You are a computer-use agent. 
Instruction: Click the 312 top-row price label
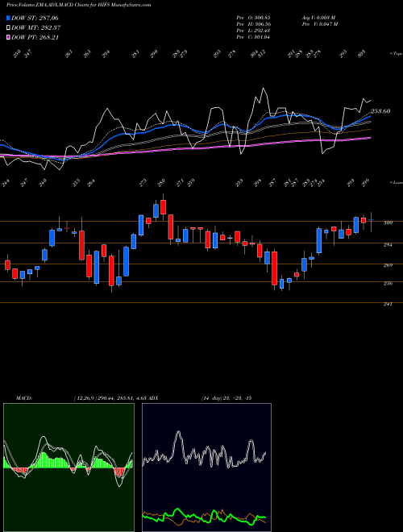click(261, 54)
